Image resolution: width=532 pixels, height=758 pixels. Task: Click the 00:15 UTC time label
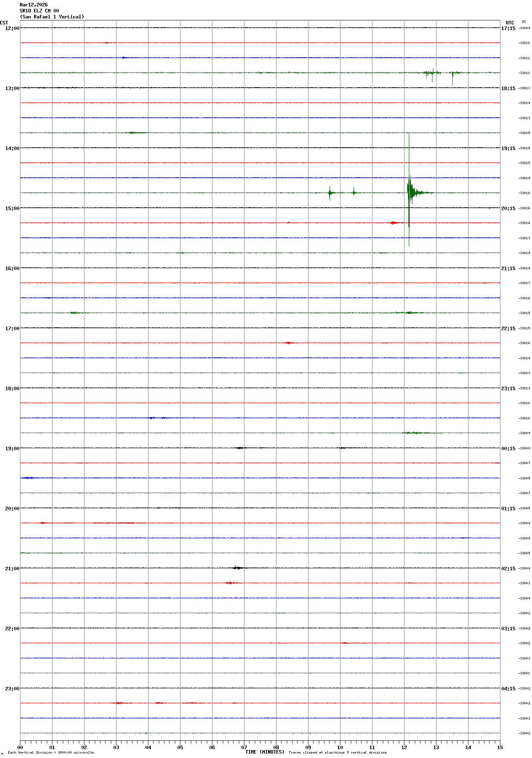point(508,449)
